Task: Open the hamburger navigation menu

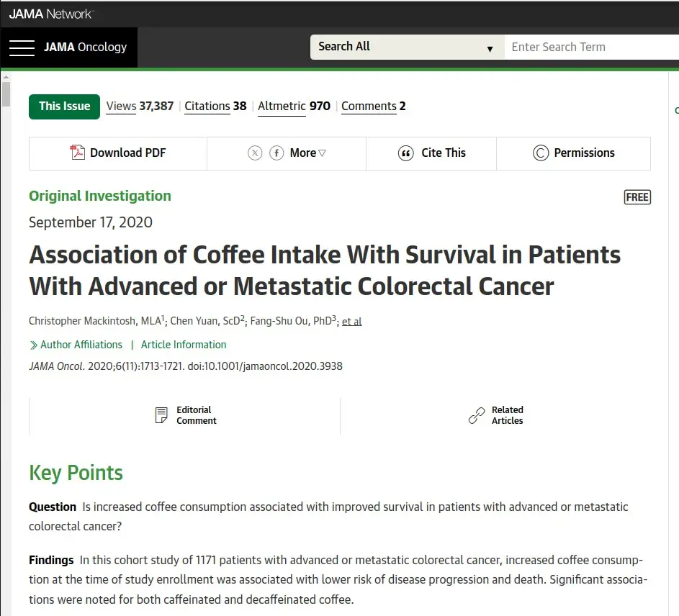Action: point(22,47)
